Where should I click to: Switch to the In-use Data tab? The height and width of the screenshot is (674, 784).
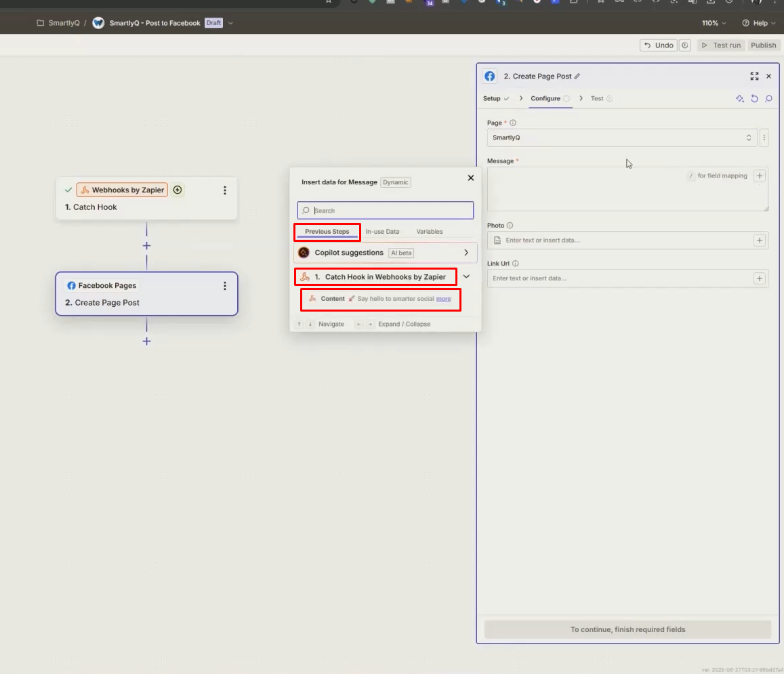pyautogui.click(x=382, y=232)
